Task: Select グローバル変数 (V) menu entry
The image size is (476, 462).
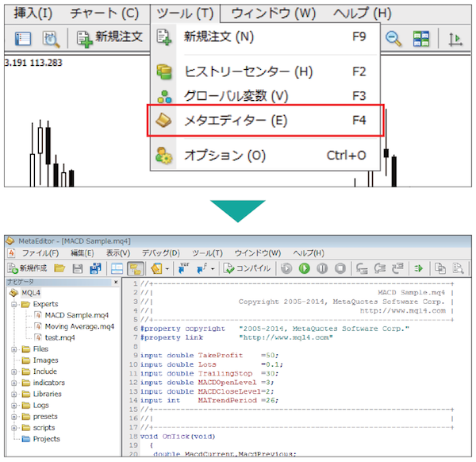Action: tap(265, 96)
